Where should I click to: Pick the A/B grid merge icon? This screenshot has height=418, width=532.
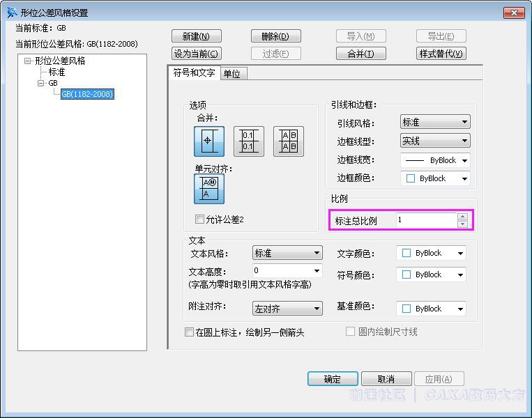click(x=288, y=141)
